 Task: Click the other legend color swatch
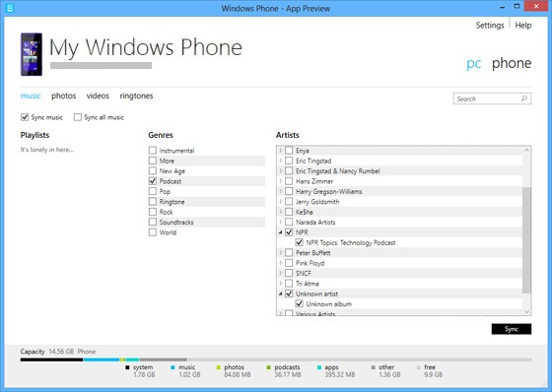click(374, 367)
